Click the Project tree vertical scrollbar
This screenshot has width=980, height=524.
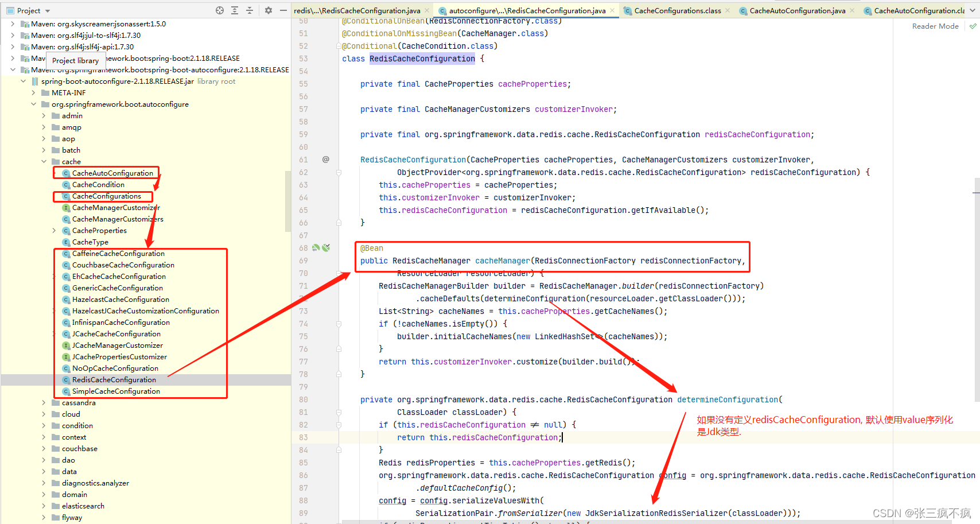pos(287,201)
